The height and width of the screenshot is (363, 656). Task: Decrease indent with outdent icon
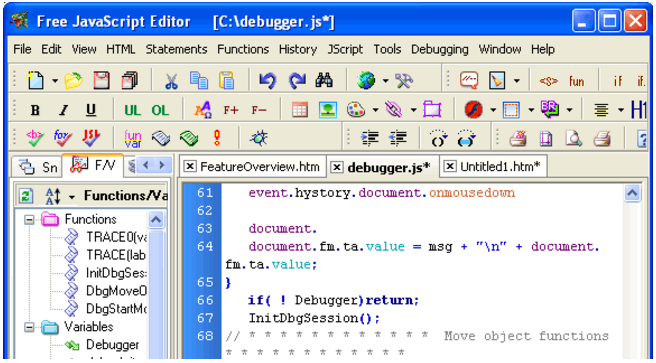pos(398,138)
